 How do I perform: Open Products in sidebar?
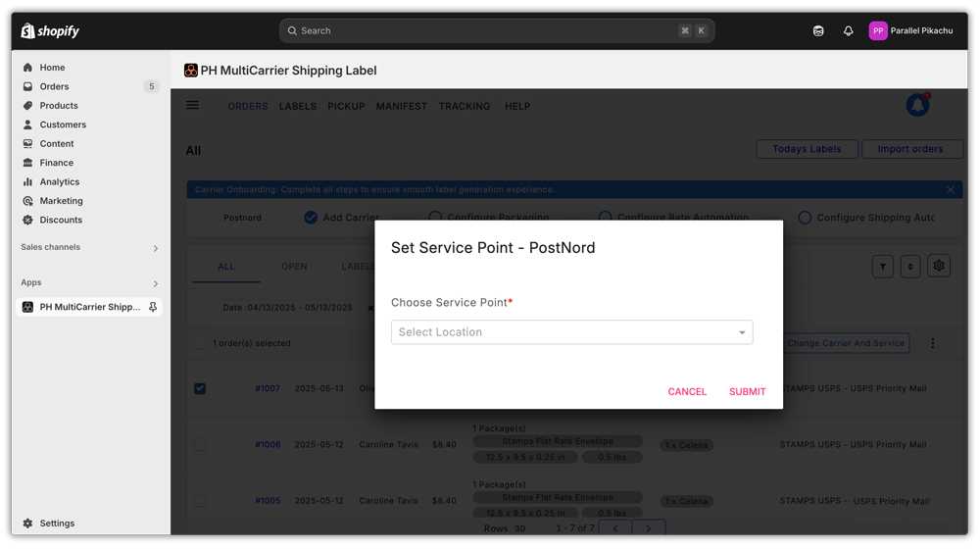pos(59,106)
